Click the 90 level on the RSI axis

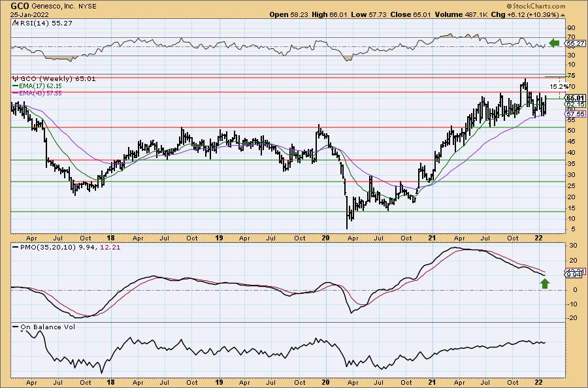pos(571,28)
